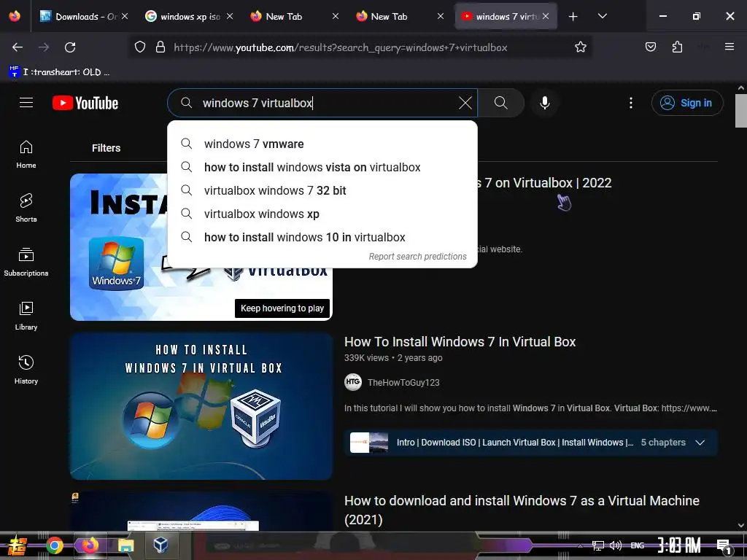Viewport: 747px width, 560px height.
Task: Click 'Report search predictions' link
Action: click(417, 256)
